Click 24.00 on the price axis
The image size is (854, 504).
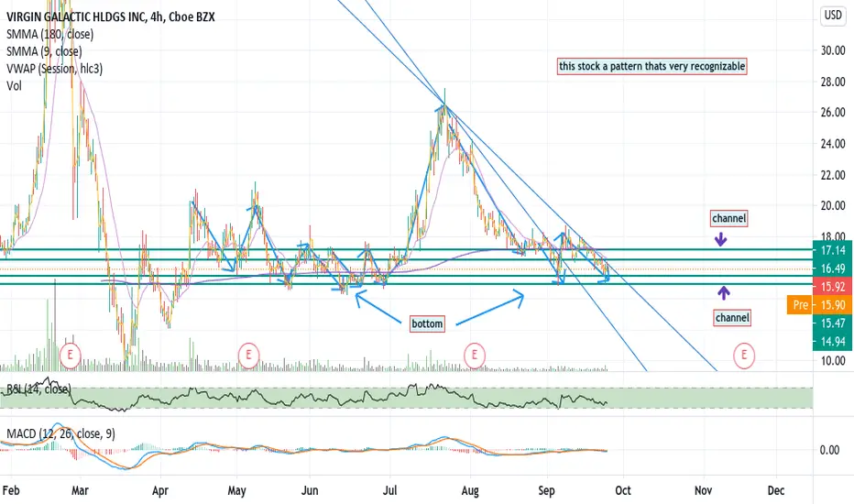coord(833,144)
